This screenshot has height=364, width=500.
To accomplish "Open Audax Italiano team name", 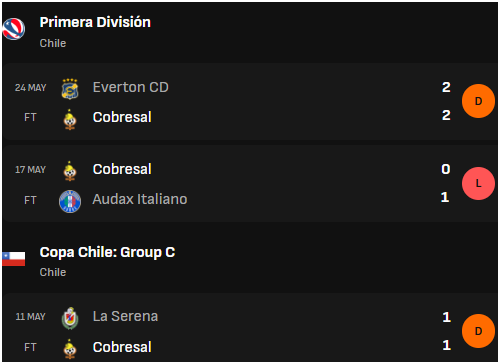I will 140,199.
